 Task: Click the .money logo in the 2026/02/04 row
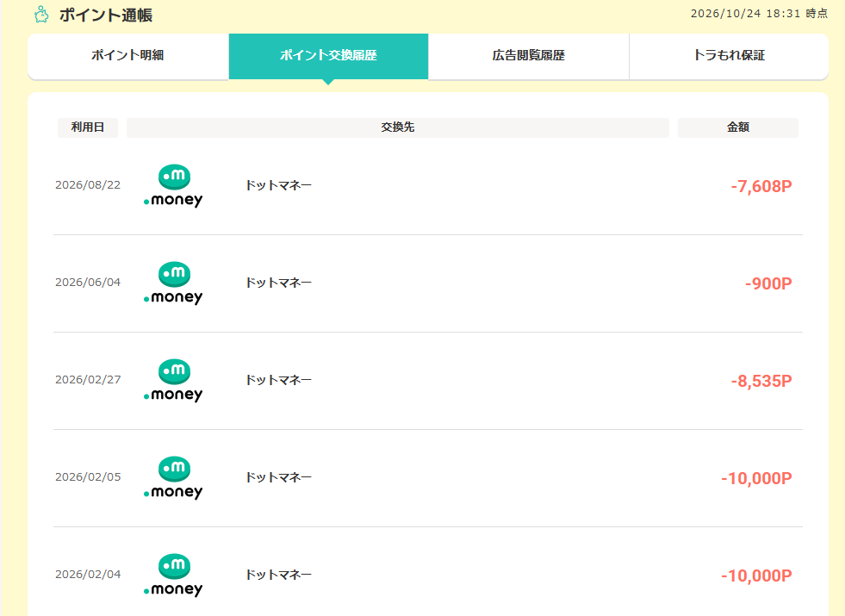173,576
